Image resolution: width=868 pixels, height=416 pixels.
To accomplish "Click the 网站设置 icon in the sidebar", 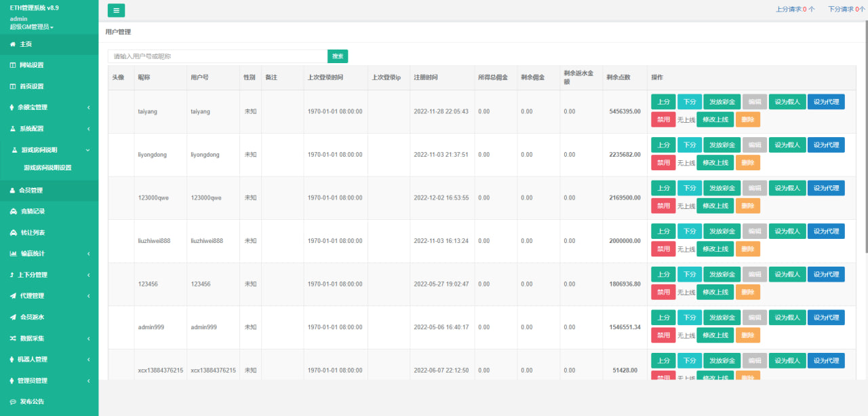I will pyautogui.click(x=13, y=65).
